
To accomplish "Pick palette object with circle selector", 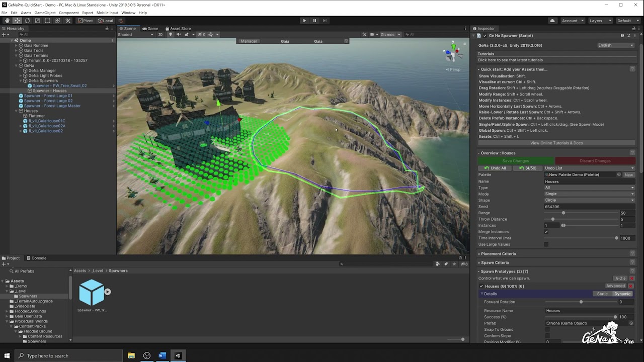I will click(619, 174).
